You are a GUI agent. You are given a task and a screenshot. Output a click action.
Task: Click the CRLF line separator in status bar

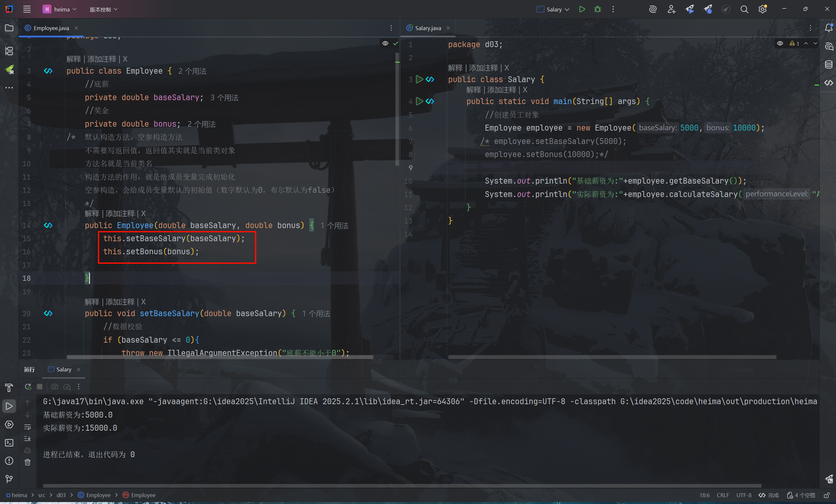click(x=723, y=495)
